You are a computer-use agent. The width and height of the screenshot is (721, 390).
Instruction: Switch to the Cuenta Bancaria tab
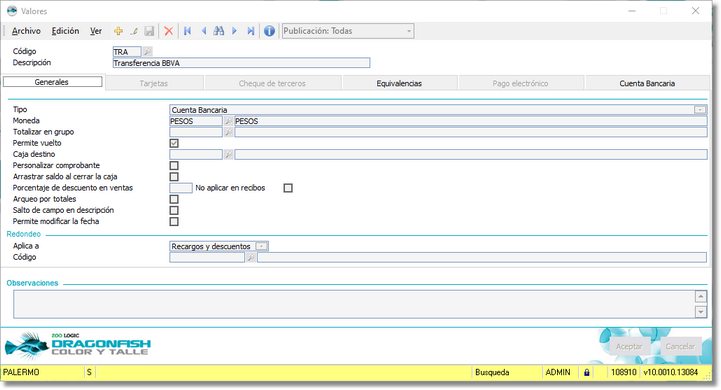pyautogui.click(x=647, y=83)
